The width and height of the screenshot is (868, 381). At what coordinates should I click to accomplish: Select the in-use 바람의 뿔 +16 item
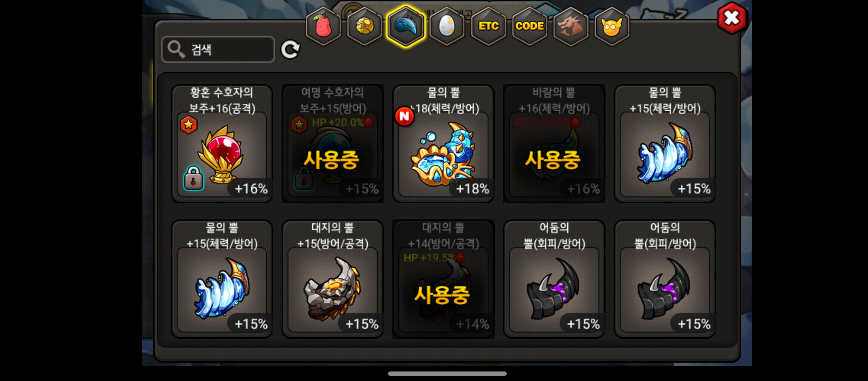554,144
